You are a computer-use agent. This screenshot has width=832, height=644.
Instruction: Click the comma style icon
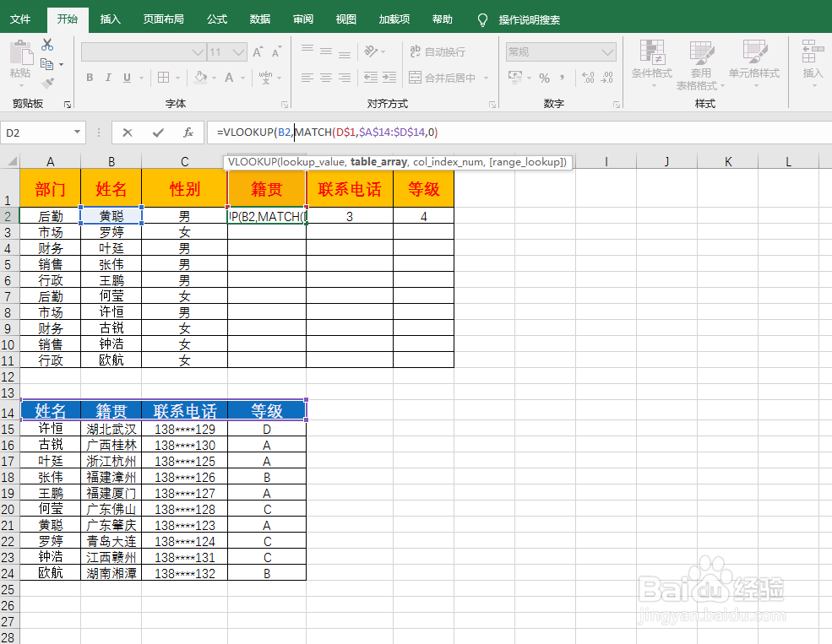click(x=562, y=78)
